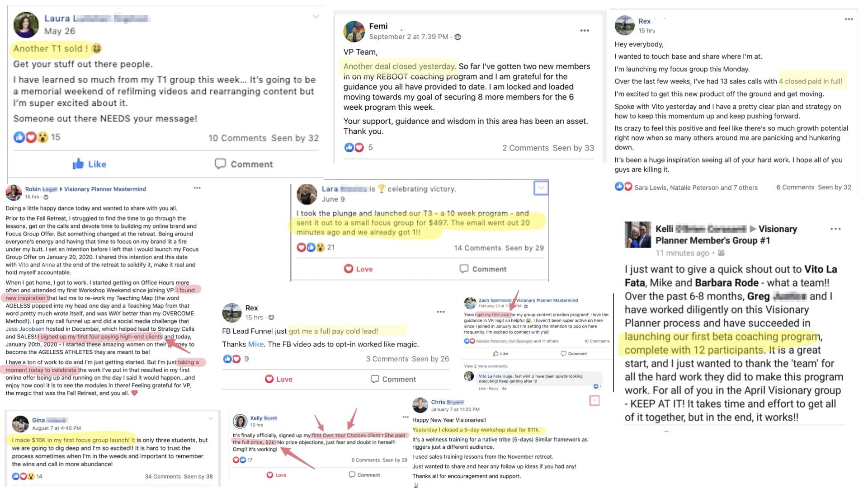Open Jess Jacobsen's profile link in Robin's post
868x488 pixels.
point(25,329)
